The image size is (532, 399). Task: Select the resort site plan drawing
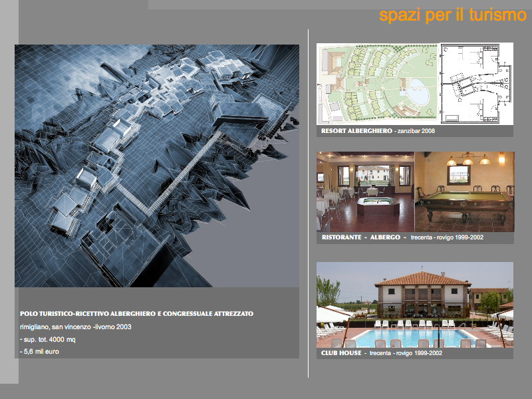tap(378, 84)
